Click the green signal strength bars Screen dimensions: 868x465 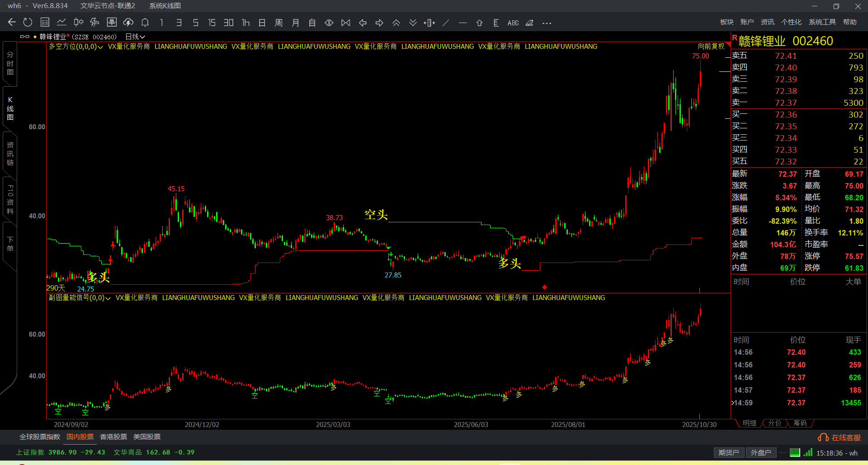pyautogui.click(x=808, y=452)
